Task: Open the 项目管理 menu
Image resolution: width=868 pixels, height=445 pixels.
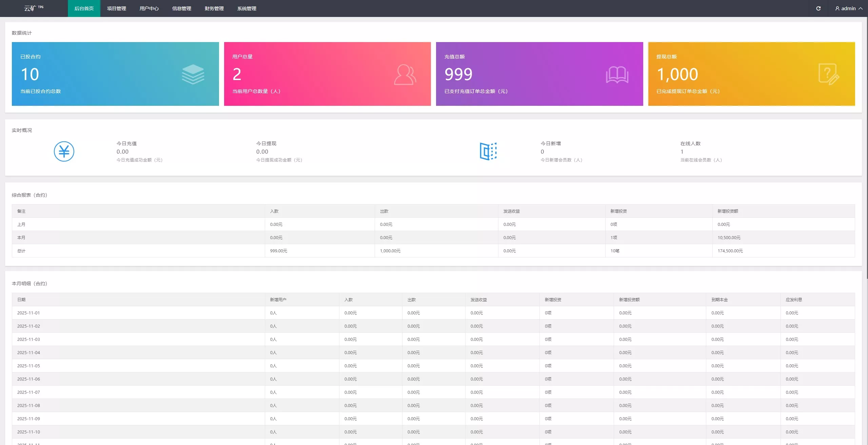Action: tap(117, 8)
